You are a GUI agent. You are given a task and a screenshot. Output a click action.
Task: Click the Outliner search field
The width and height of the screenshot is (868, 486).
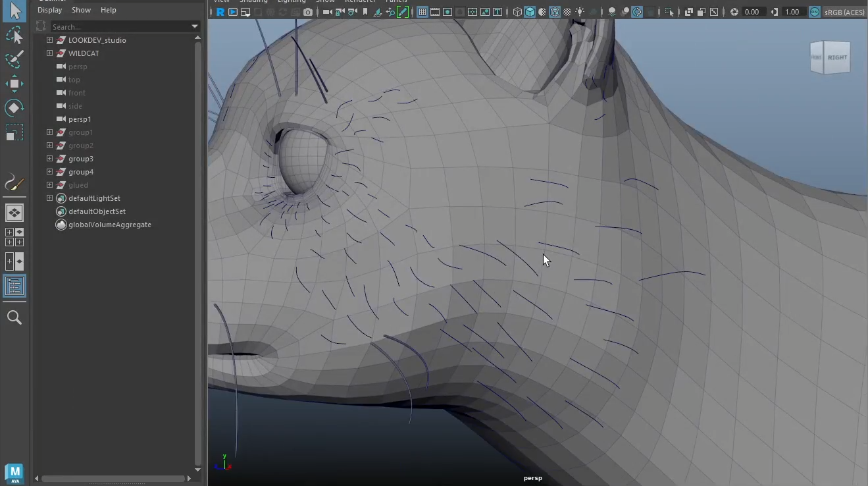click(118, 26)
